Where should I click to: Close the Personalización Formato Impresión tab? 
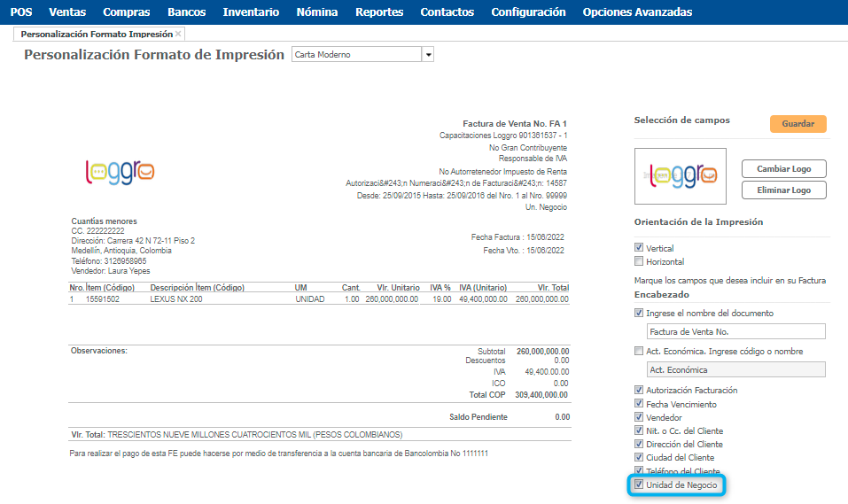click(178, 34)
